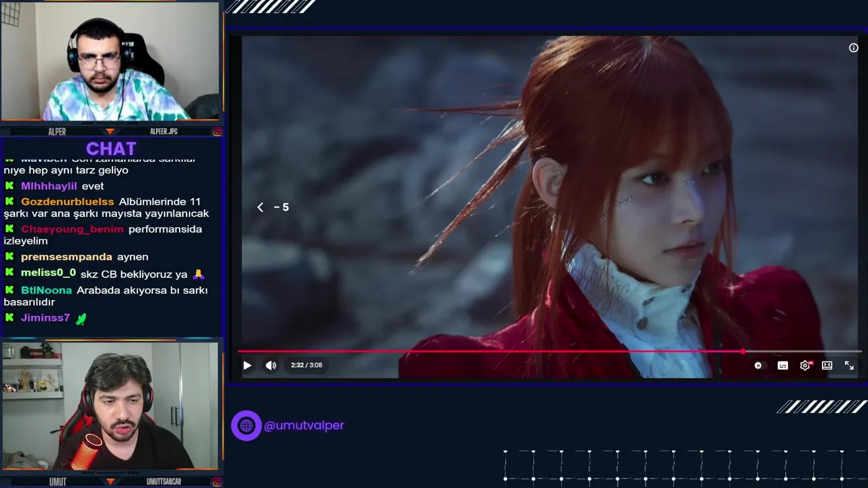Click the green badge beside MIhhhaylil
868x488 pixels.
pos(9,186)
